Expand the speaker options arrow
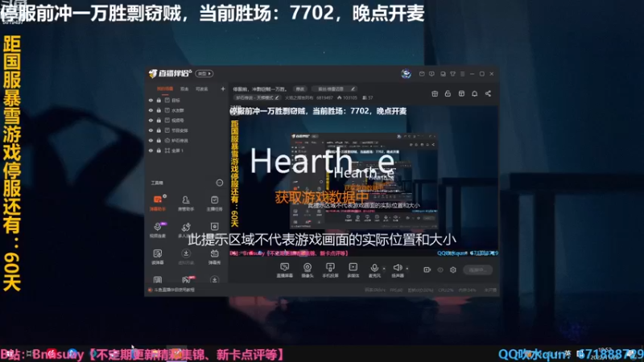The width and height of the screenshot is (644, 362). (x=407, y=269)
